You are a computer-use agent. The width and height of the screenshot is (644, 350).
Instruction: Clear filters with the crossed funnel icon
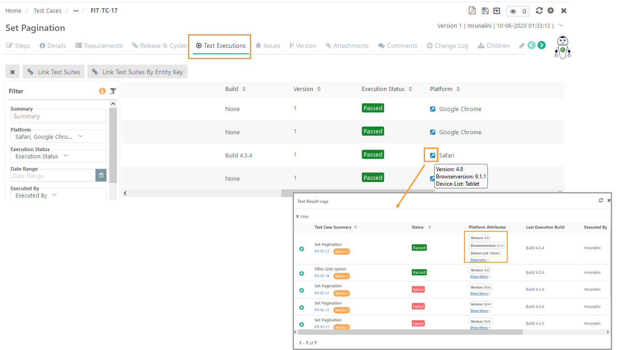113,91
